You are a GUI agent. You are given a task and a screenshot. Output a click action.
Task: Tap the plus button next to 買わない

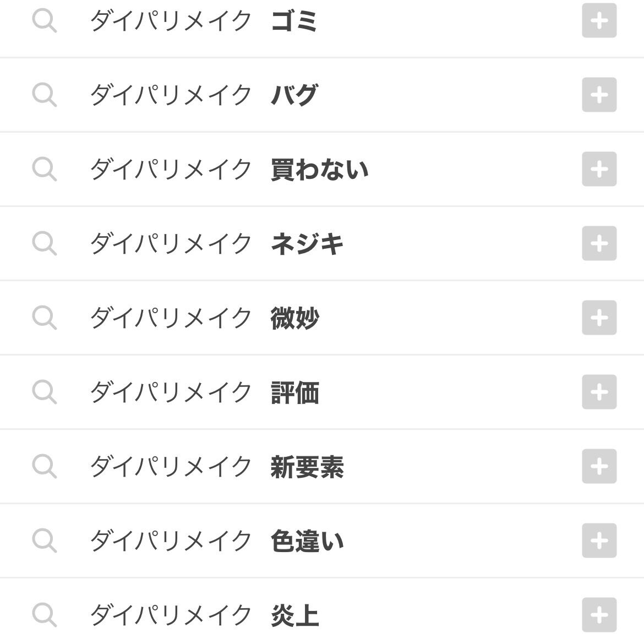(x=599, y=169)
